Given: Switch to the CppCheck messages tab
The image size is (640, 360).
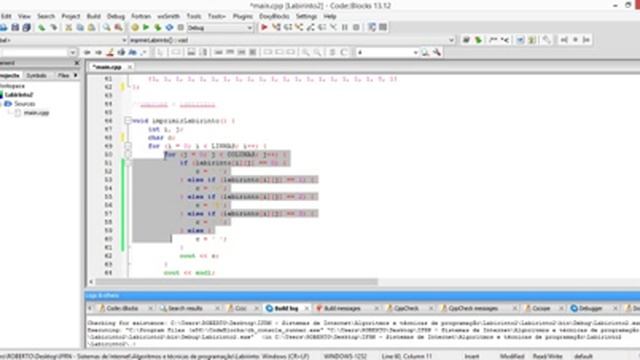Looking at the screenshot, I should pos(473,308).
